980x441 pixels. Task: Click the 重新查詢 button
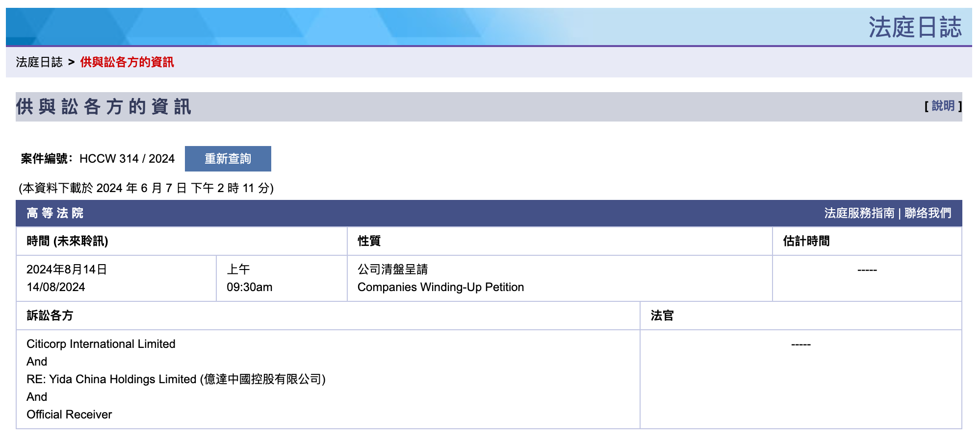tap(228, 159)
